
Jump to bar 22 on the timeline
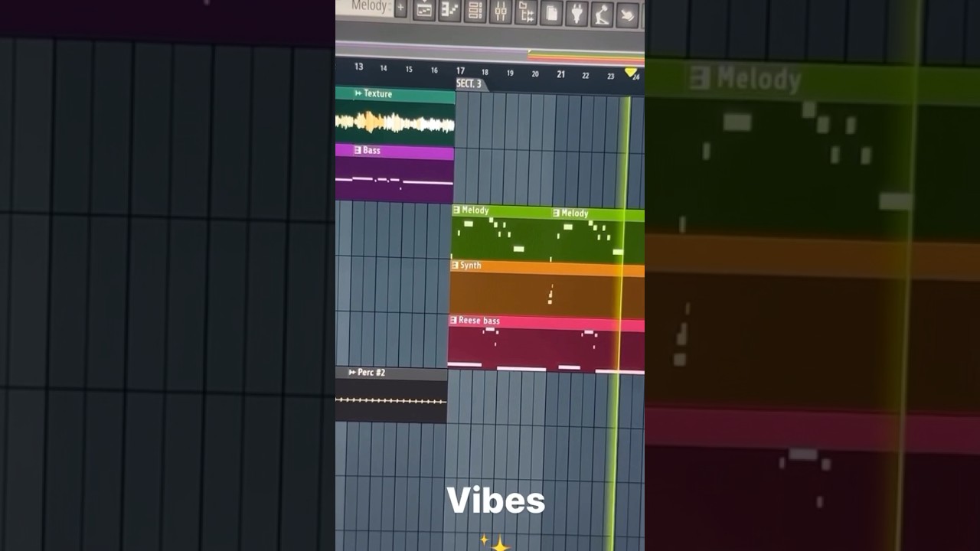pyautogui.click(x=586, y=75)
